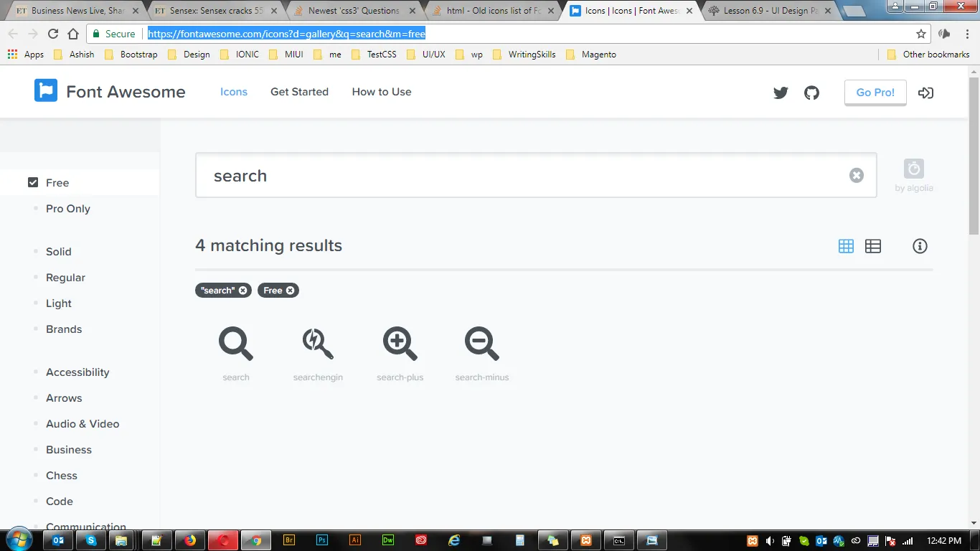The image size is (980, 551).
Task: Remove the "search" filter tag
Action: coord(243,291)
